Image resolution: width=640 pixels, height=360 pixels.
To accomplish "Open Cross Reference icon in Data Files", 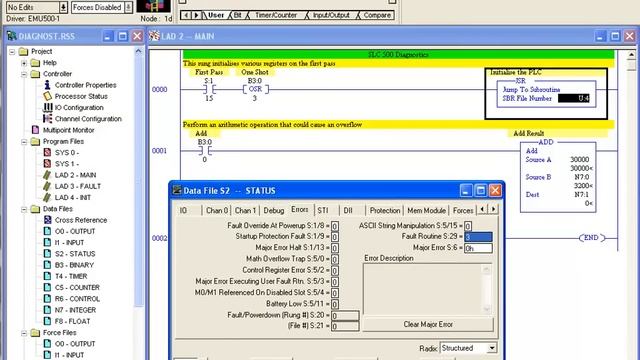I will [47, 220].
